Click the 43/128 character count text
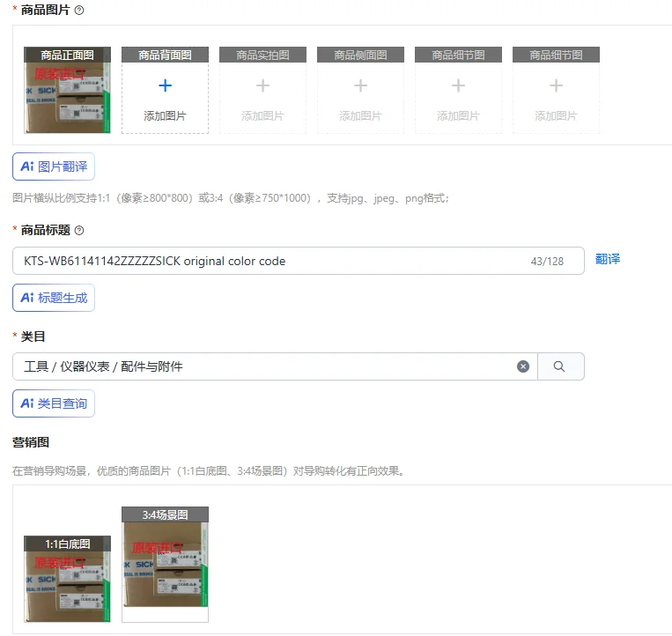The height and width of the screenshot is (636, 672). [x=547, y=262]
